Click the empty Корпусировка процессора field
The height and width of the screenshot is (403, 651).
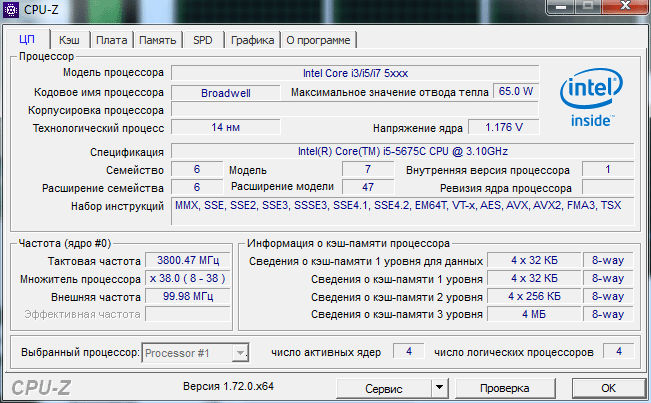tap(355, 110)
